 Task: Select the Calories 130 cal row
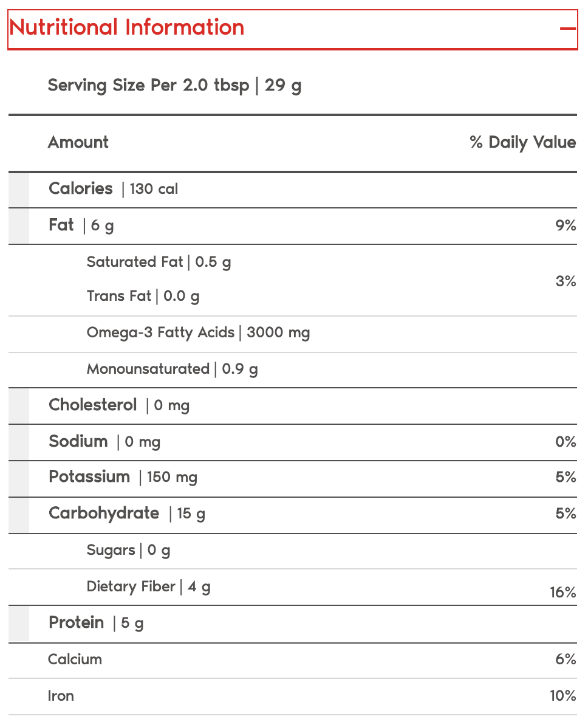(114, 189)
